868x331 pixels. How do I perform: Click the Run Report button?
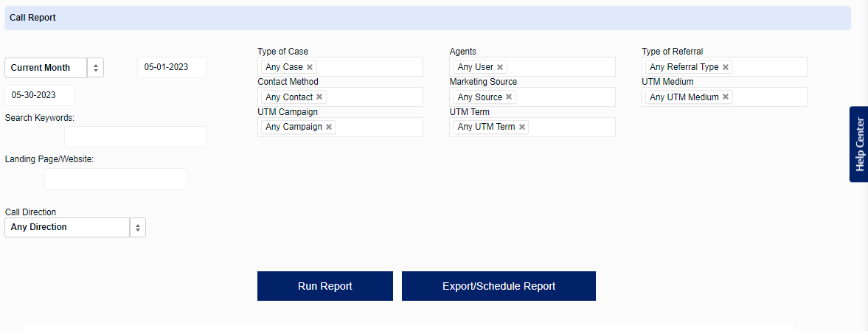point(325,286)
